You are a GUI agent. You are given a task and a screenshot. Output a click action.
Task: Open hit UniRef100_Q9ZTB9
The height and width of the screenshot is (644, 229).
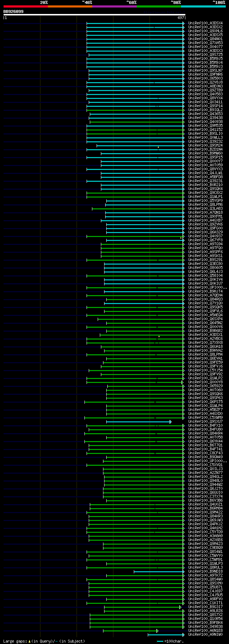205,90
